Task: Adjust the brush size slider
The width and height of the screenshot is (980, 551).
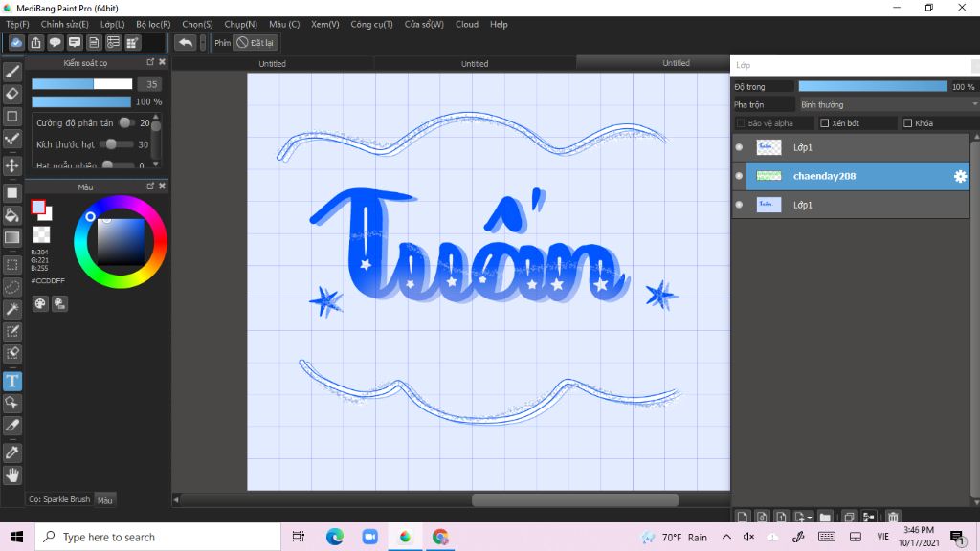Action: 82,84
